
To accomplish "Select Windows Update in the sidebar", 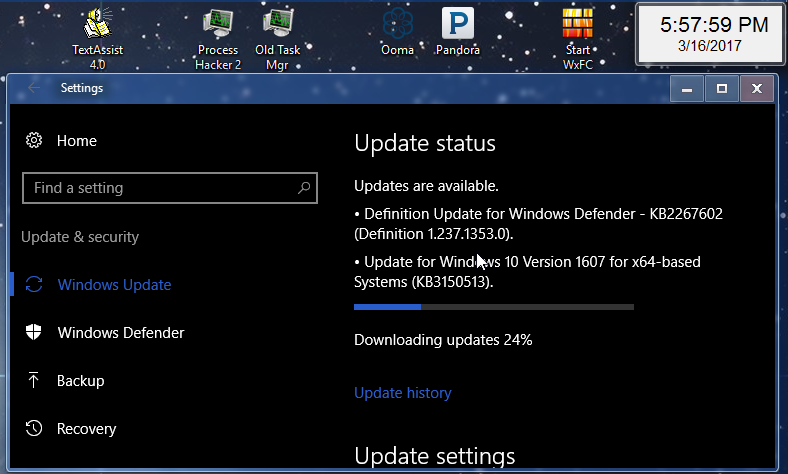I will [x=114, y=285].
